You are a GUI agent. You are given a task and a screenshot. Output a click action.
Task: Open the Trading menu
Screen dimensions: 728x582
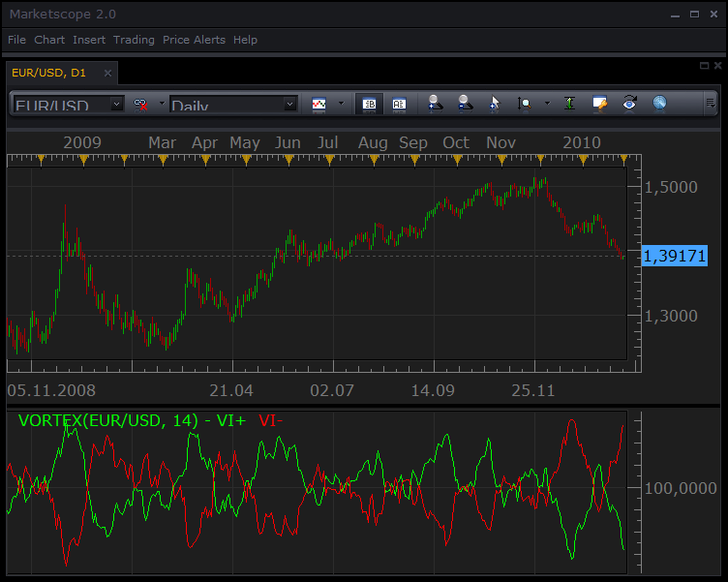134,40
